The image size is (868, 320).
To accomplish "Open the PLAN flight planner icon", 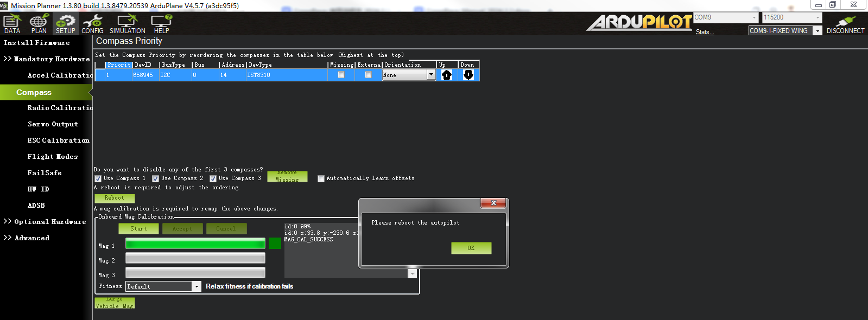I will [x=39, y=24].
